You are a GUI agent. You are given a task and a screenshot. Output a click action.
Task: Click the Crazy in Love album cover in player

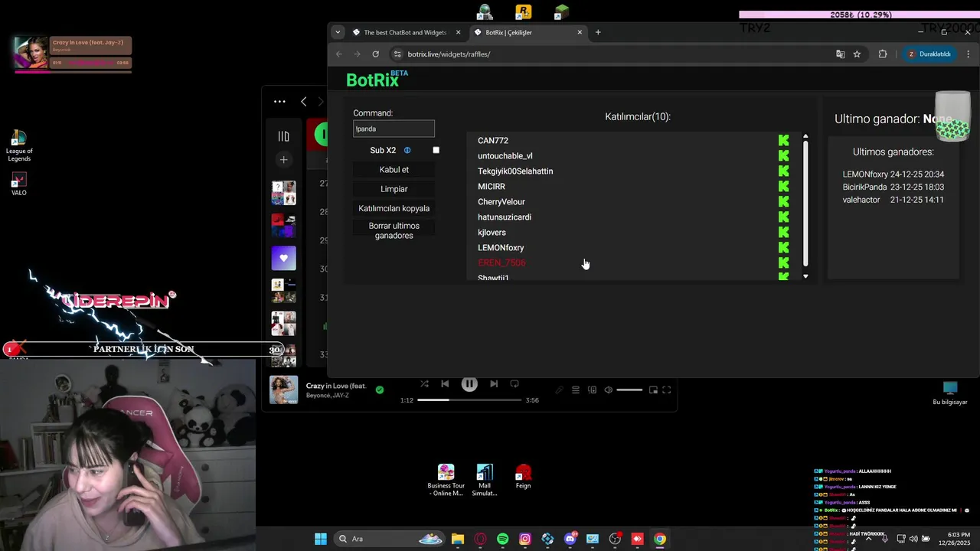click(283, 390)
